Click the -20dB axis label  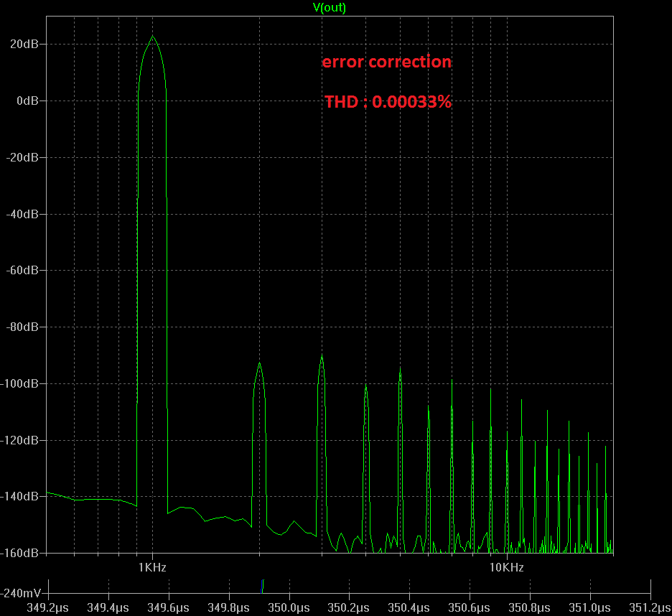(22, 157)
